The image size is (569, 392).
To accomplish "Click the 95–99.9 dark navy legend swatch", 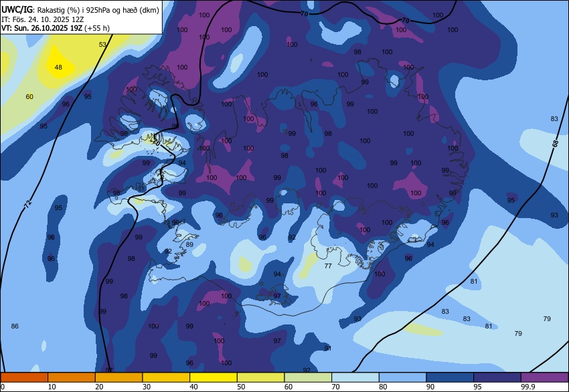I will (497, 377).
